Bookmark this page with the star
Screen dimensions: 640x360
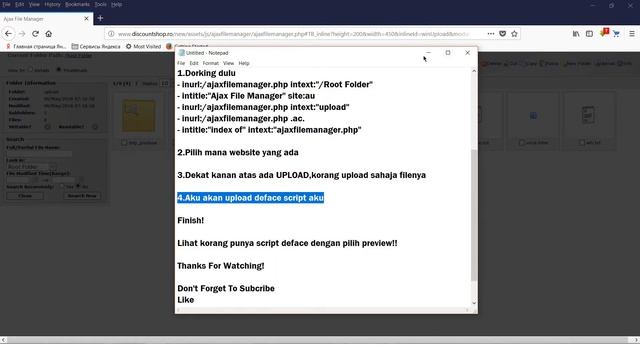coord(514,34)
